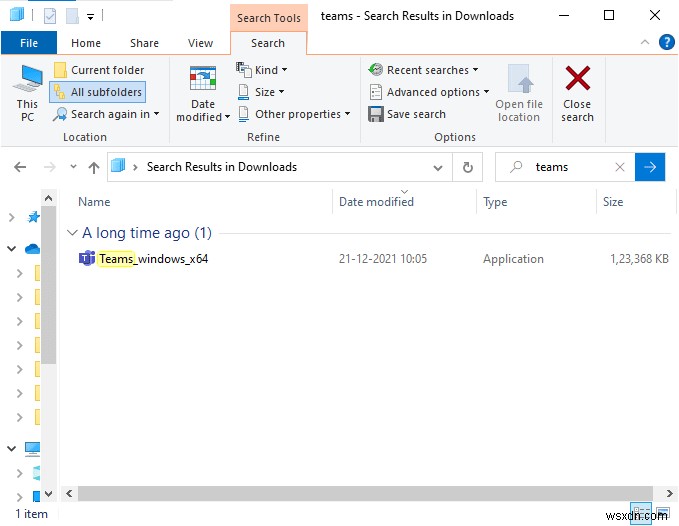This screenshot has height=526, width=679.
Task: Click This PC monitor icon in navigation pane
Action: pyautogui.click(x=32, y=449)
